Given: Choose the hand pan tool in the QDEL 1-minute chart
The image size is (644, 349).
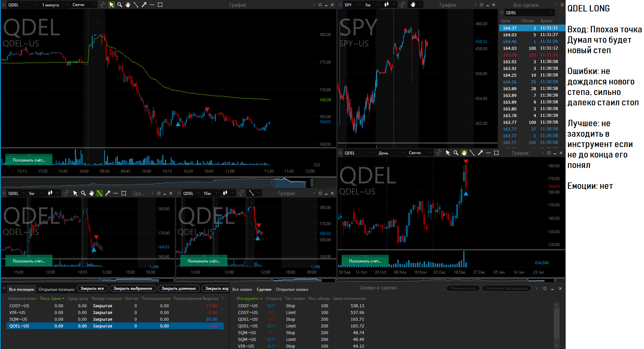Looking at the screenshot, I should point(128,5).
